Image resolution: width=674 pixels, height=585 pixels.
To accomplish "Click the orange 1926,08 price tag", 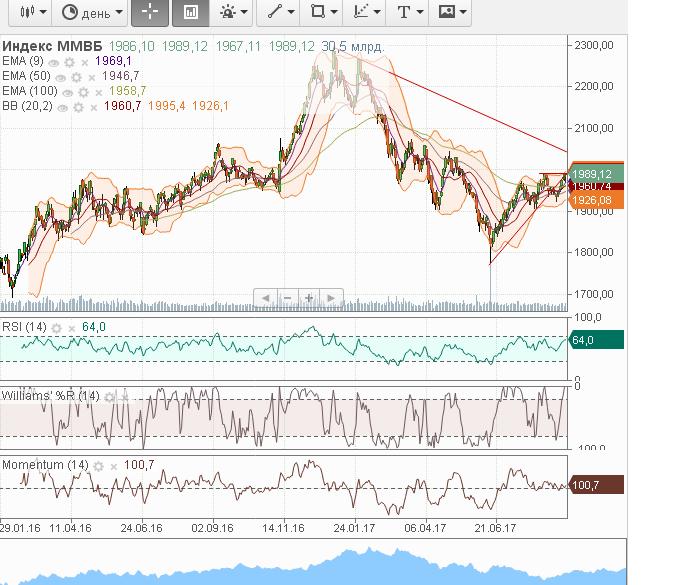I will click(596, 200).
